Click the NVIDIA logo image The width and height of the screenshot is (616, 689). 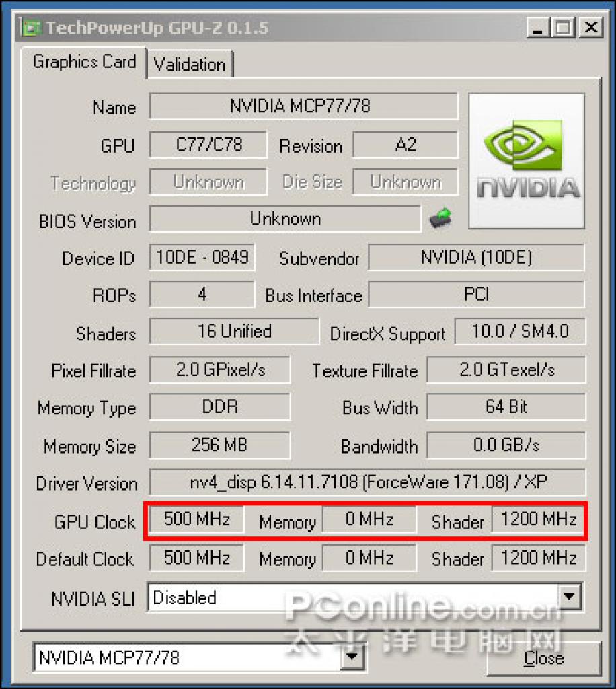(x=527, y=161)
